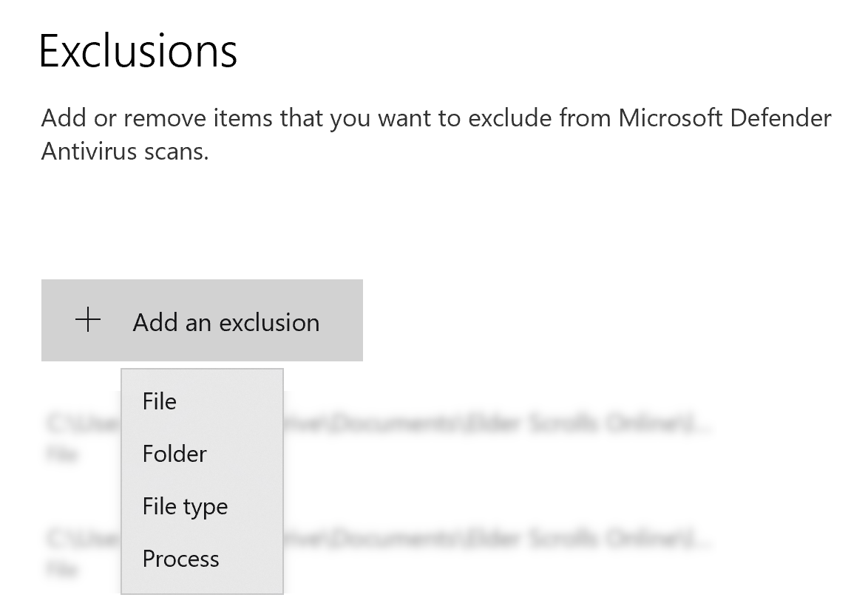Collapse the menu via Add an exclusion text
This screenshot has height=603, width=868.
pos(226,322)
